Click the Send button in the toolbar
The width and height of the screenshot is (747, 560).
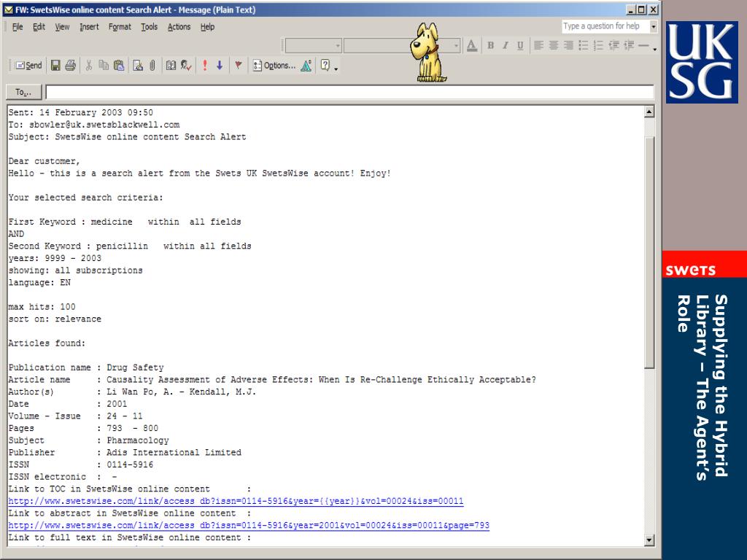(28, 65)
